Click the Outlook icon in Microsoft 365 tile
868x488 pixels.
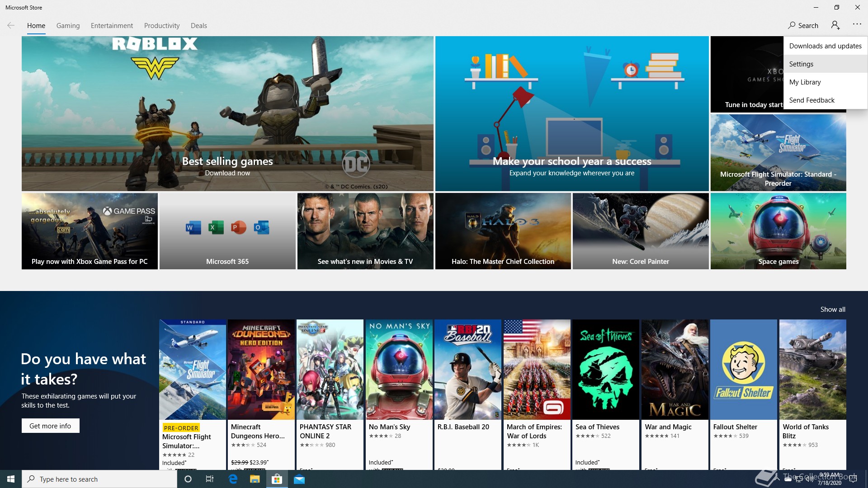coord(261,227)
